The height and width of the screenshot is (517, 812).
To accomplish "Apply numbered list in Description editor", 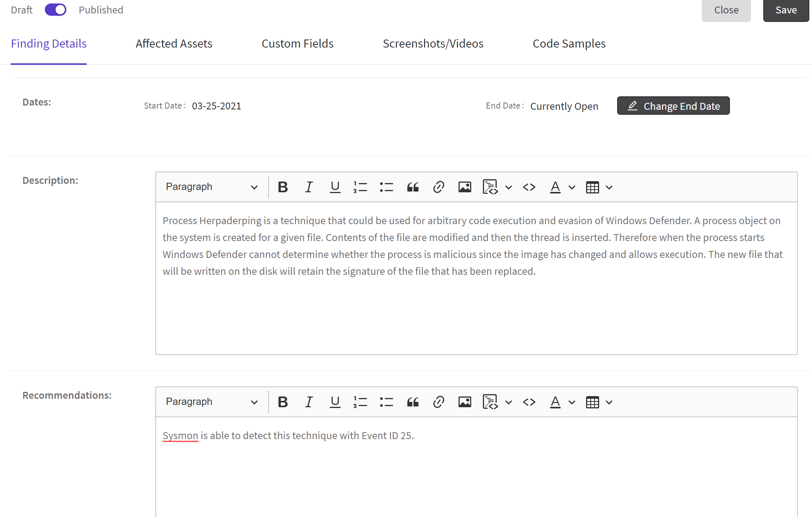I will [360, 187].
